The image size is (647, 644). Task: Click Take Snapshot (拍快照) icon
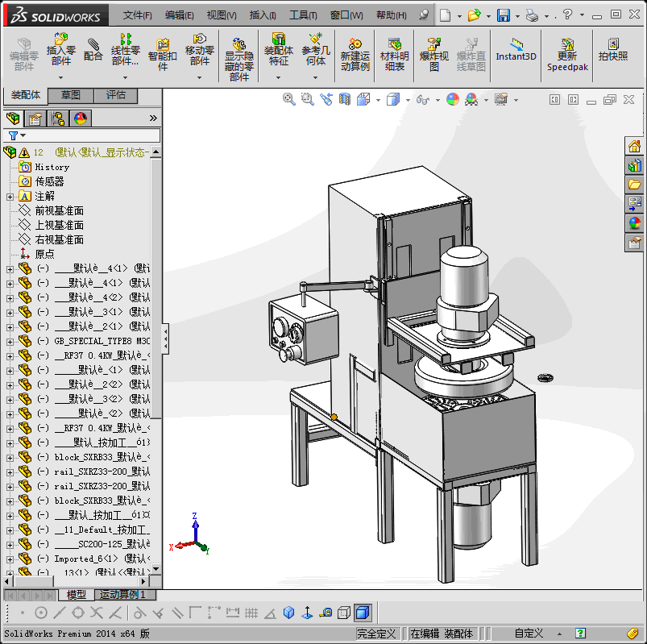pos(613,44)
